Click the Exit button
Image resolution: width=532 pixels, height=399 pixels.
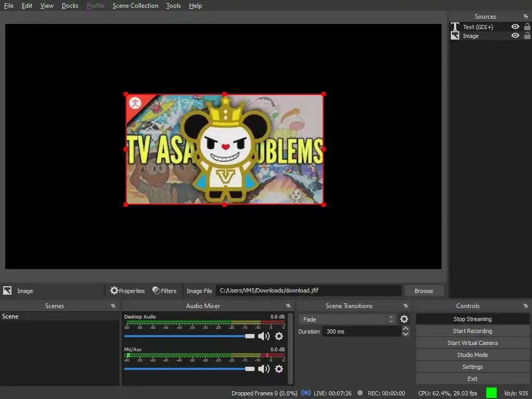(472, 379)
